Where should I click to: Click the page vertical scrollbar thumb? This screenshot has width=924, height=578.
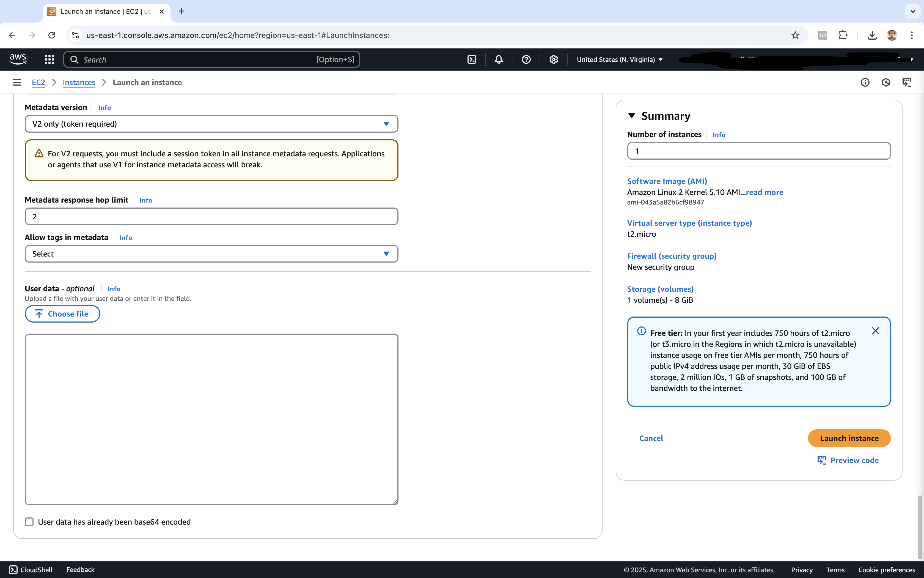point(920,527)
